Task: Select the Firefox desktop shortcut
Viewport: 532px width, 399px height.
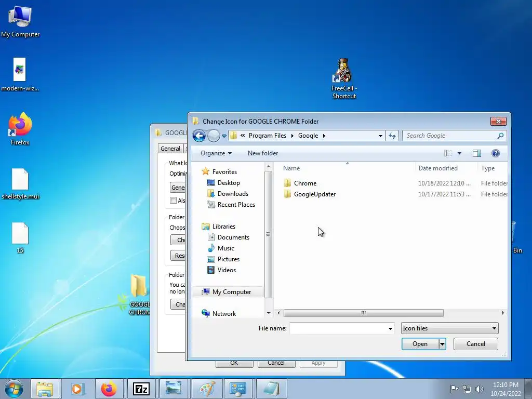Action: coord(20,129)
